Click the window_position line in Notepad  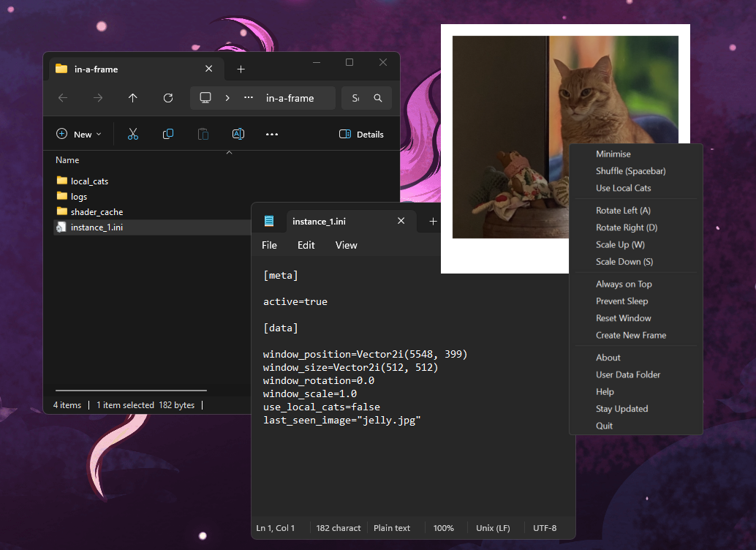365,354
